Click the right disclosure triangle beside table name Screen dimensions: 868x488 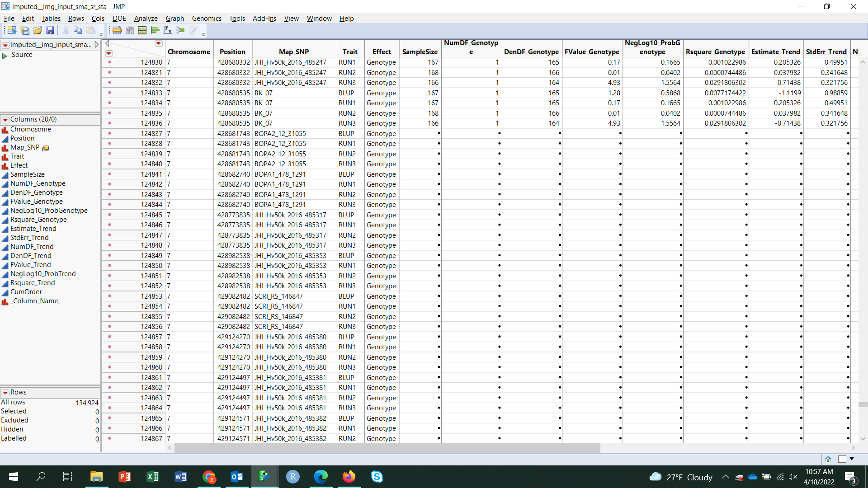coord(96,44)
